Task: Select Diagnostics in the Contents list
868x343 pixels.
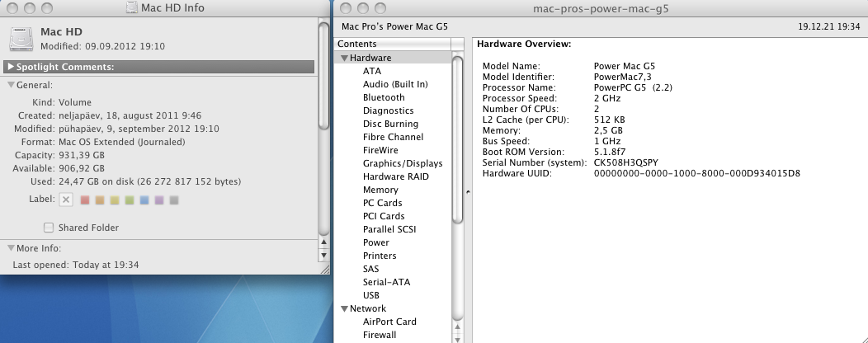Action: (388, 110)
